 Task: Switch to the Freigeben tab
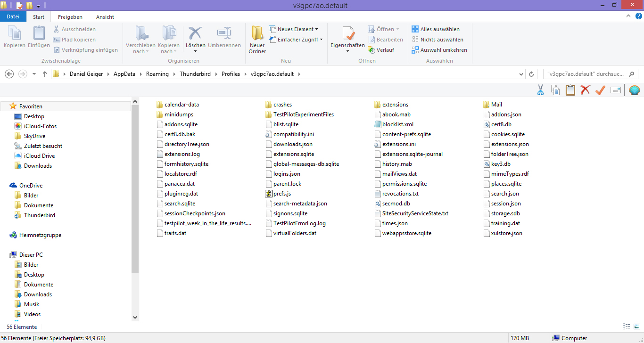[x=70, y=17]
